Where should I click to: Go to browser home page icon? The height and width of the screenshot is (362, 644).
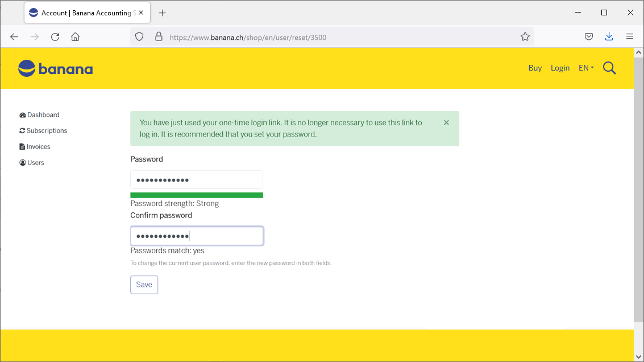(x=75, y=37)
